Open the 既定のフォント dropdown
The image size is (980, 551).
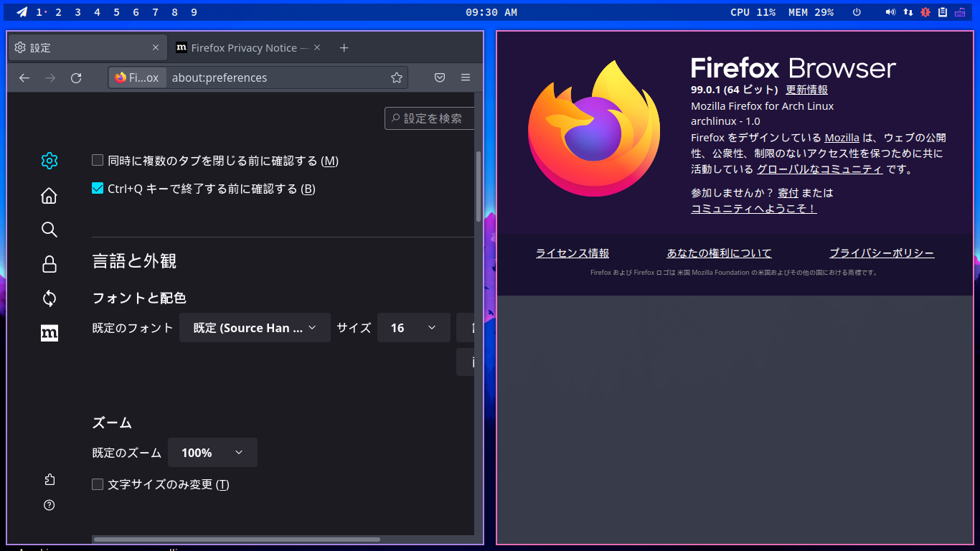[x=255, y=328]
